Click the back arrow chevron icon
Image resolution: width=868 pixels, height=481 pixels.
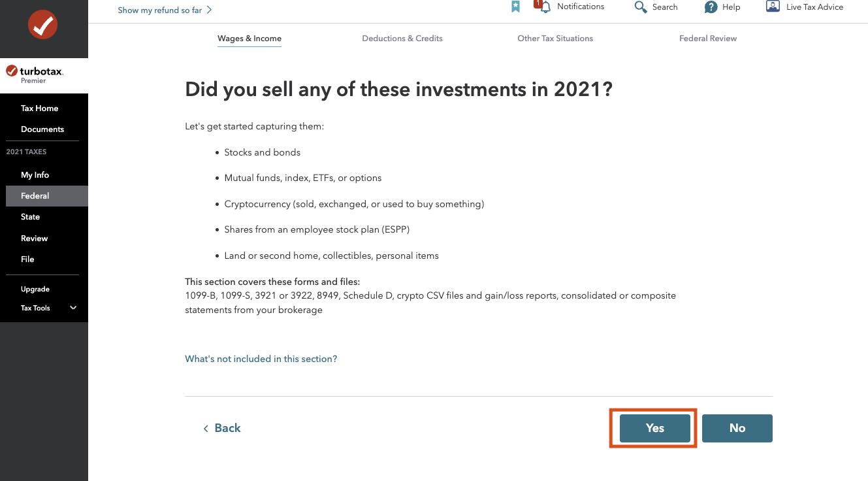tap(206, 428)
